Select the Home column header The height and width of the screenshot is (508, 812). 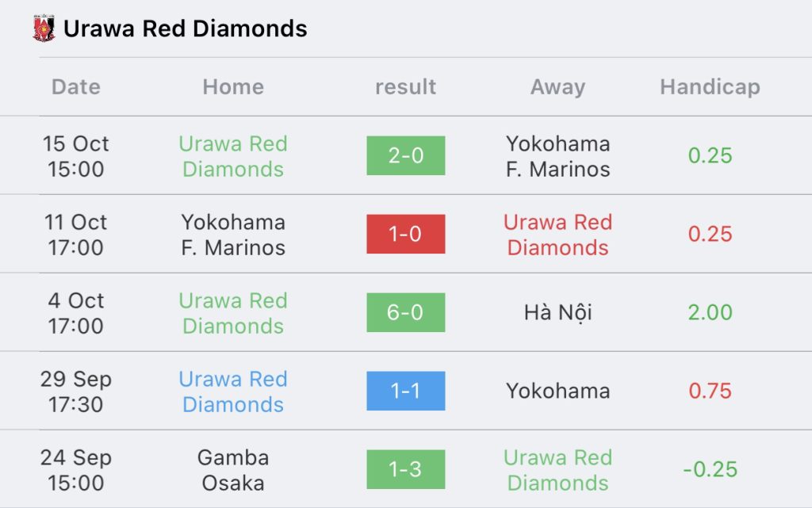[233, 86]
